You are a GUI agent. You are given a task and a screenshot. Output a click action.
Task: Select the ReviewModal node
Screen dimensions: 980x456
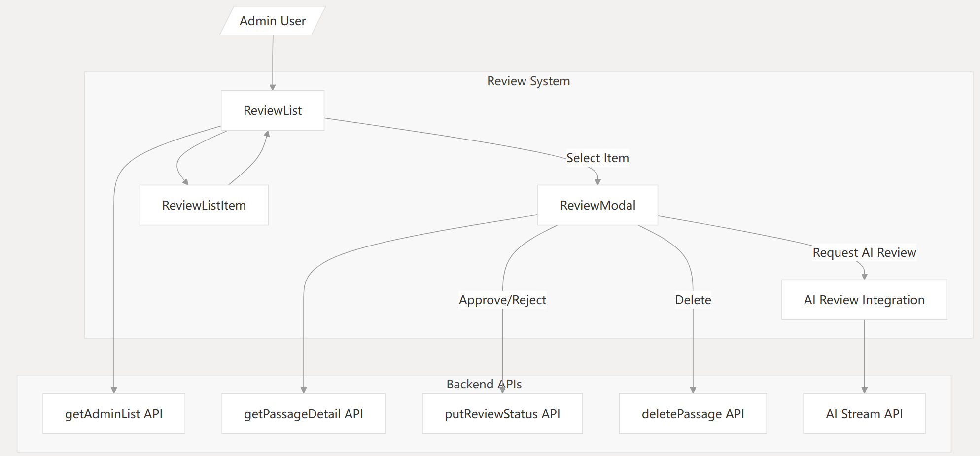[597, 205]
